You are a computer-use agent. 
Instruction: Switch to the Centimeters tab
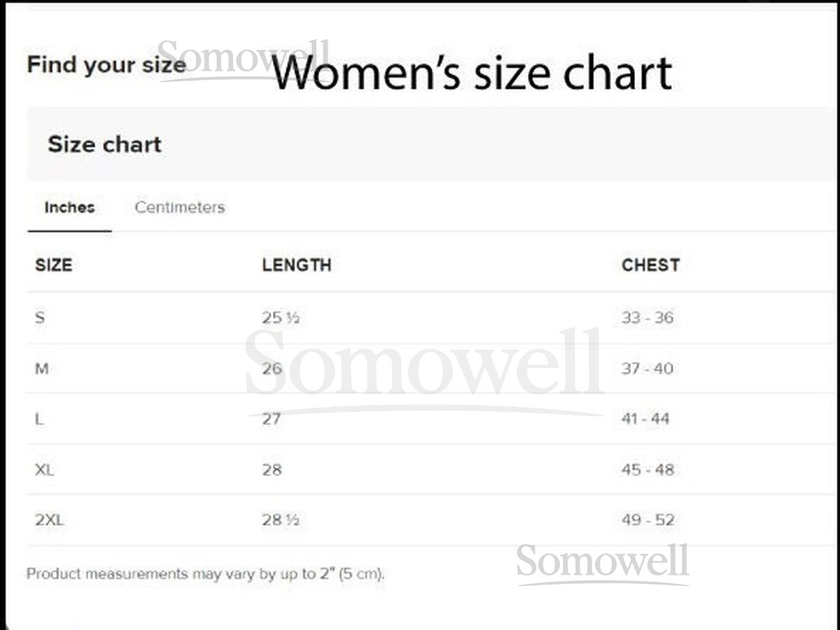click(x=180, y=207)
